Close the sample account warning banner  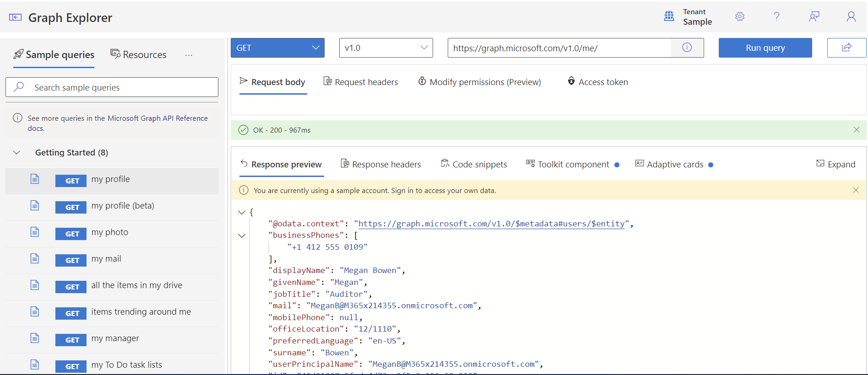[x=856, y=190]
